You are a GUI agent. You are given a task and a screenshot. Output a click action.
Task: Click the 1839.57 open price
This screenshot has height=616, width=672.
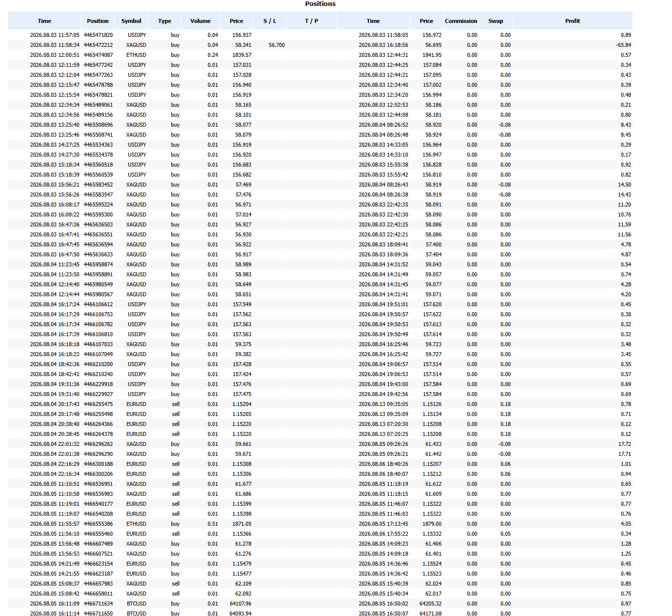[242, 55]
